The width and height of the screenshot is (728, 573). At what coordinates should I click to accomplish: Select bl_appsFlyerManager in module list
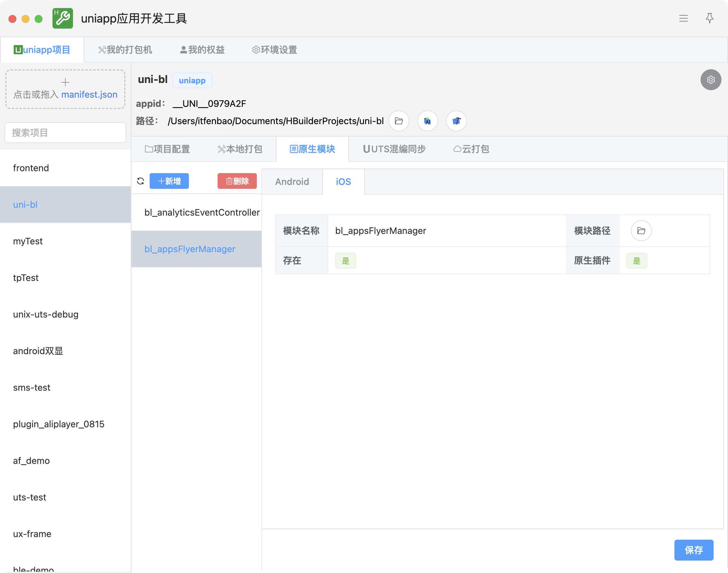point(196,249)
